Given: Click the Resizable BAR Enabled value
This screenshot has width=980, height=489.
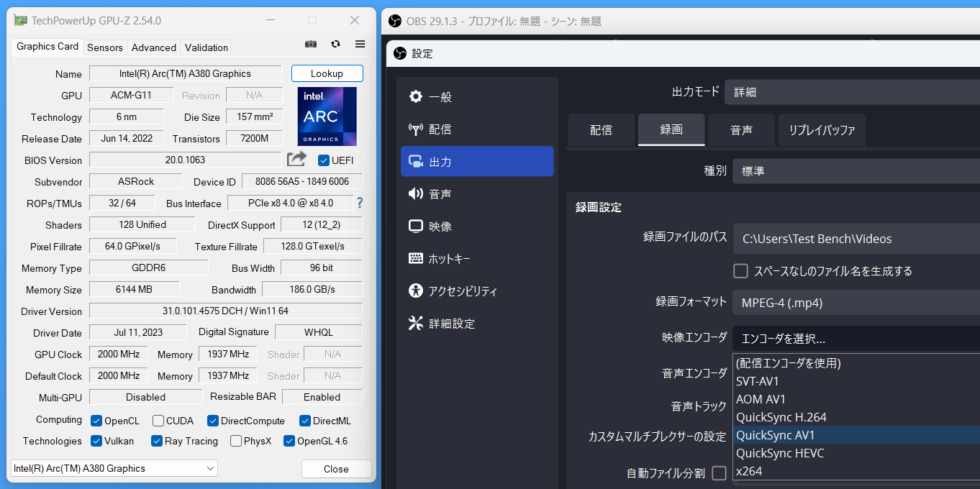Looking at the screenshot, I should pos(322,397).
